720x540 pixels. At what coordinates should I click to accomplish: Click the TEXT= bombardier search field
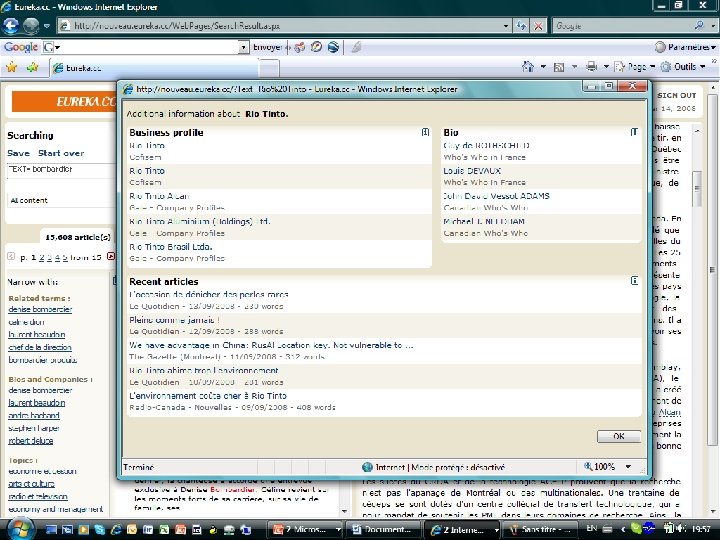click(x=61, y=170)
